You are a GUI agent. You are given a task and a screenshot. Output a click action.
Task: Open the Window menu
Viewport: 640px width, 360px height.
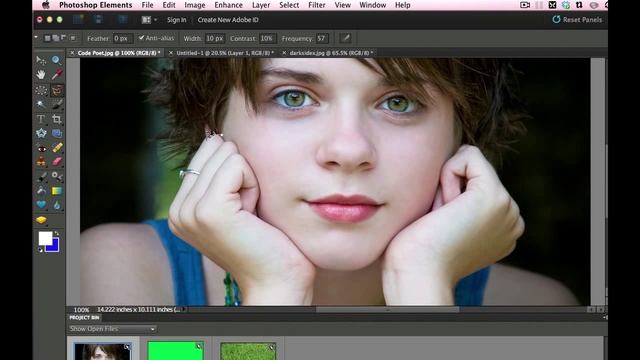[x=373, y=5]
